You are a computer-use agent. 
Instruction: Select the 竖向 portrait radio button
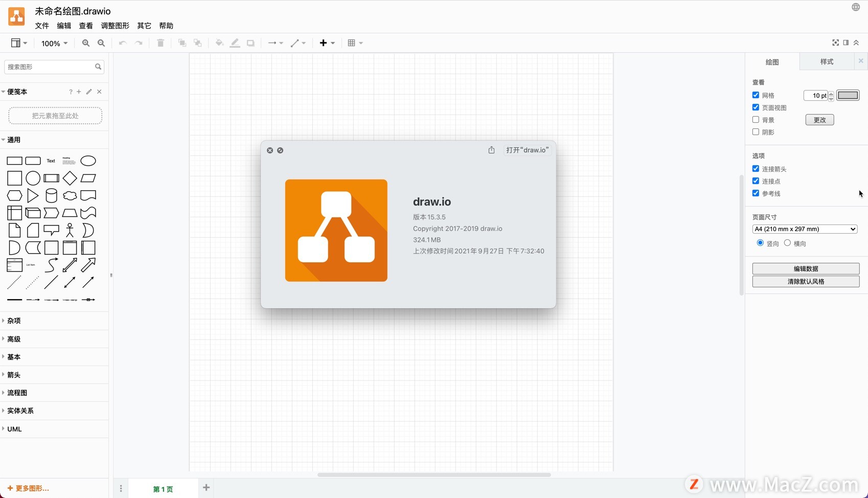760,243
